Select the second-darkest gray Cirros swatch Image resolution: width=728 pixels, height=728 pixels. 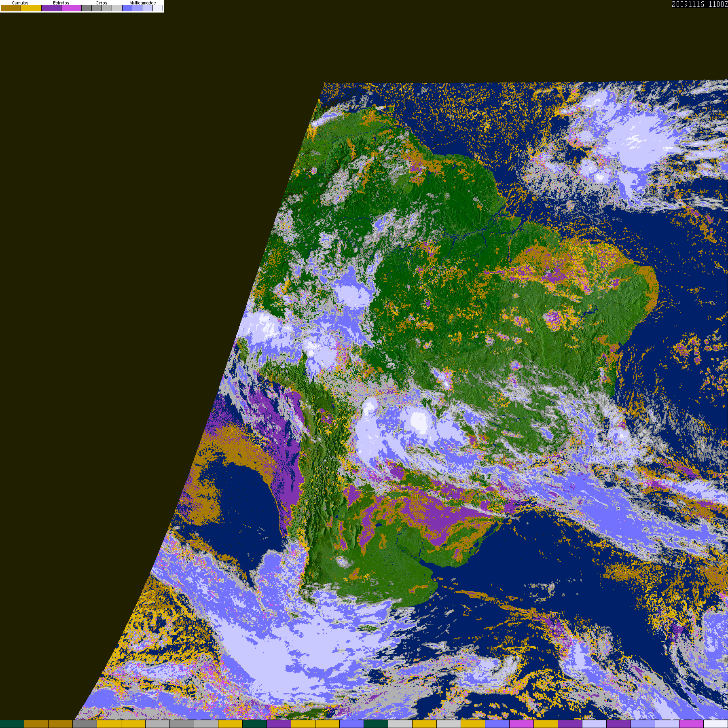click(97, 8)
